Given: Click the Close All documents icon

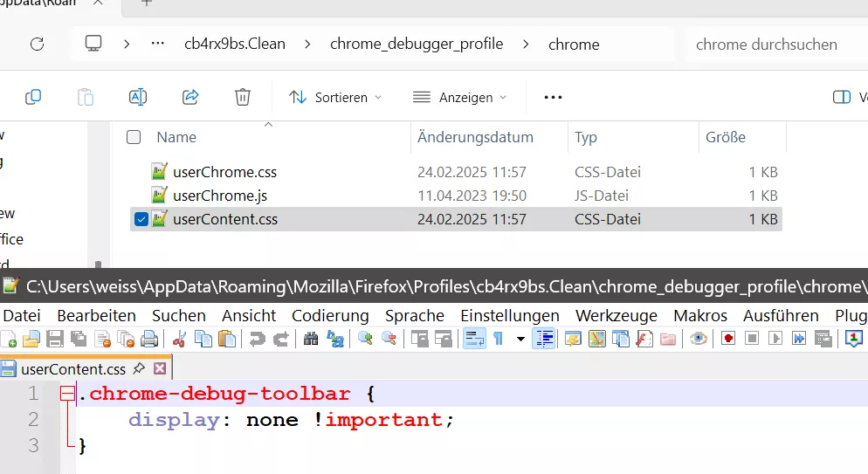Looking at the screenshot, I should click(x=127, y=339).
